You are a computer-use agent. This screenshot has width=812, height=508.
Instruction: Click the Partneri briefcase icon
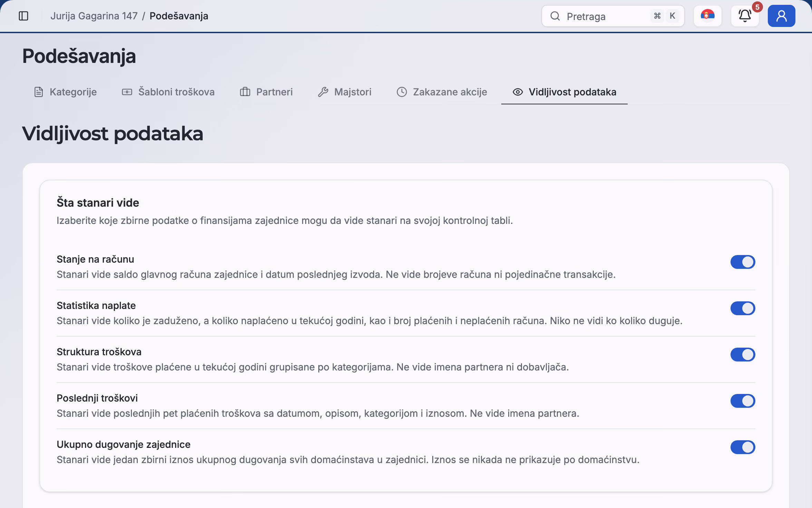pos(245,92)
